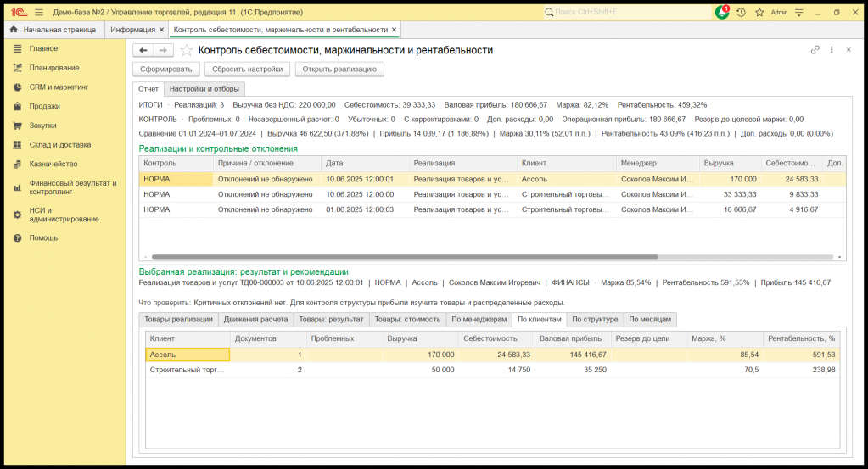Click the Рентабельность, % column header
The image size is (868, 469).
point(801,338)
